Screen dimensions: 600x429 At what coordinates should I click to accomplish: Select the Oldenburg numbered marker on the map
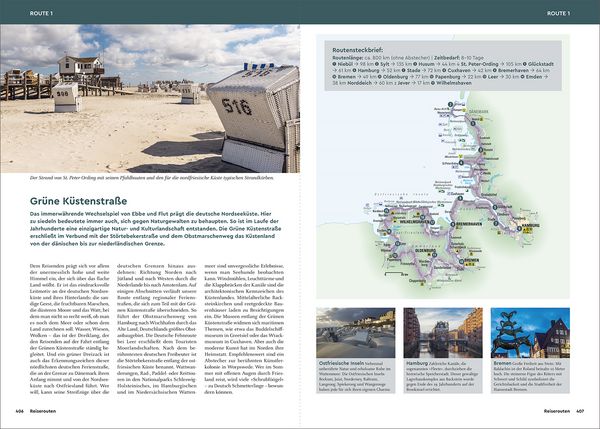435,254
